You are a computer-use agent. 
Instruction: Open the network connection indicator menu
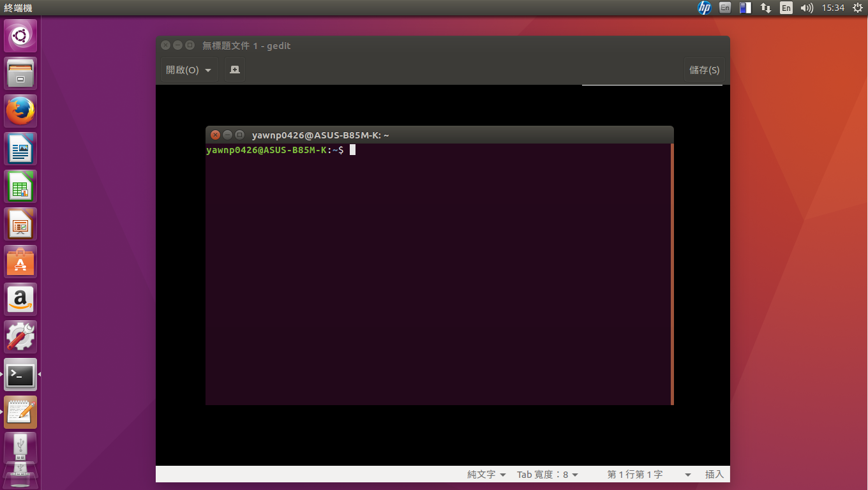click(766, 8)
